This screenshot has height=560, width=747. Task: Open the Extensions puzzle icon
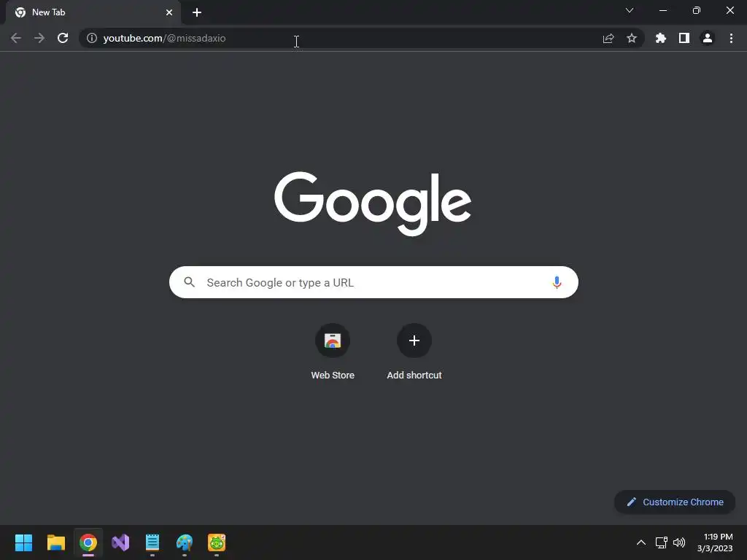click(661, 38)
